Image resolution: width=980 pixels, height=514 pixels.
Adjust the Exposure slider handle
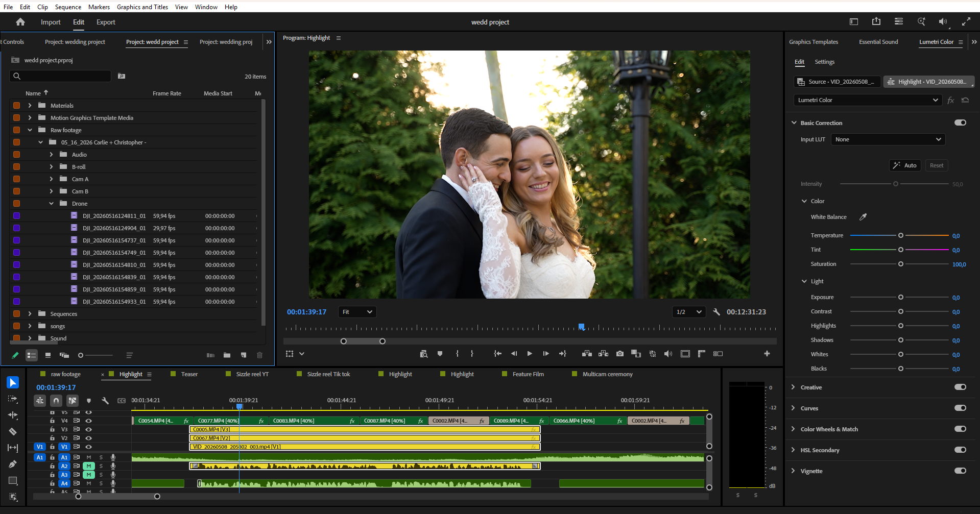pos(901,297)
